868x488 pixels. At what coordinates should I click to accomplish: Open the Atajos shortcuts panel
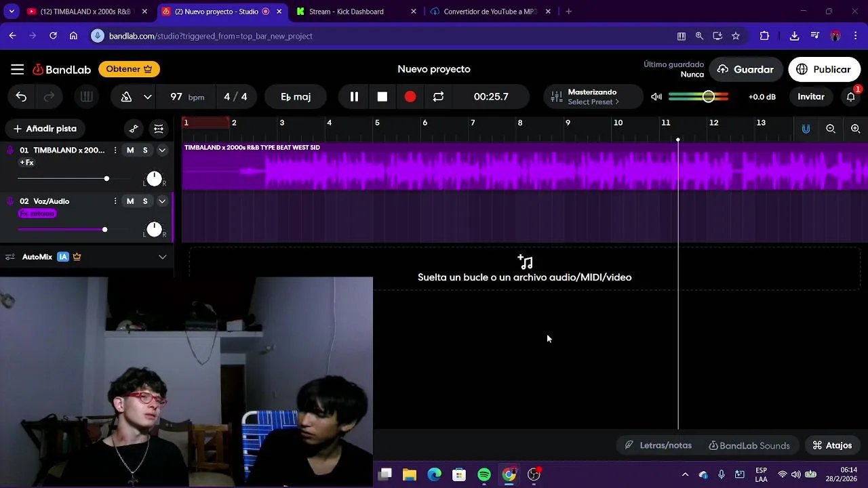pos(833,445)
